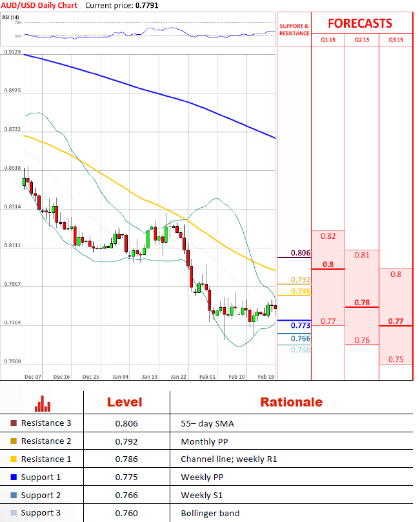Click the 0.786 level marker beside chart
420x522 pixels.
(x=301, y=291)
